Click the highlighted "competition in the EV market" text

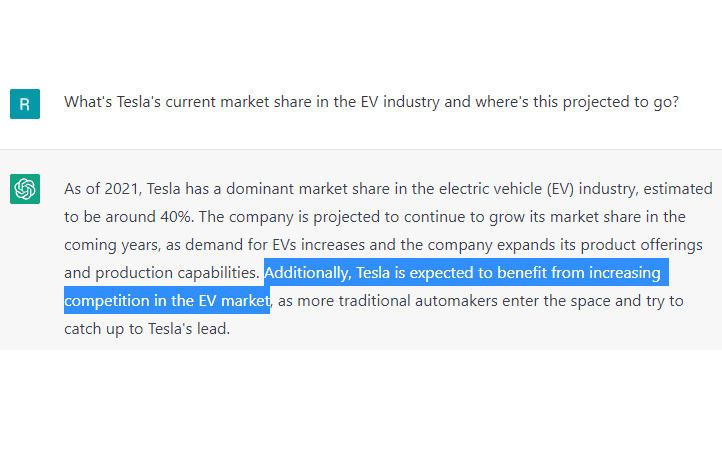click(167, 300)
